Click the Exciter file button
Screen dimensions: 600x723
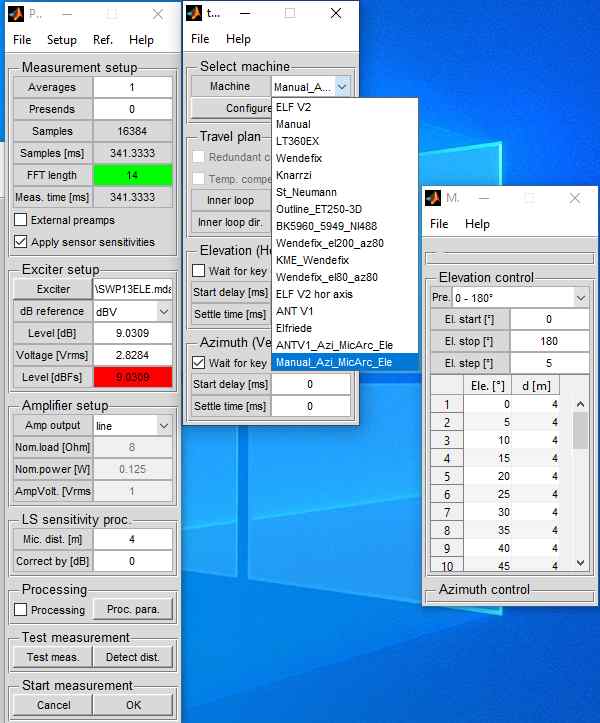click(x=52, y=289)
